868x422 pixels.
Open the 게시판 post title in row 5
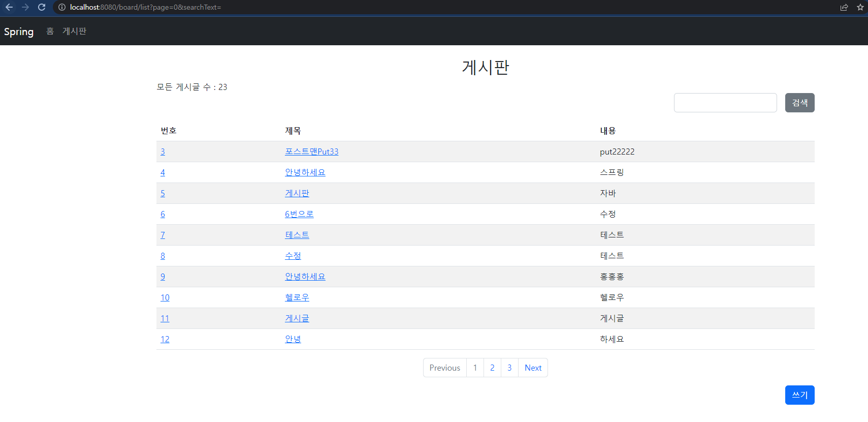(x=297, y=193)
